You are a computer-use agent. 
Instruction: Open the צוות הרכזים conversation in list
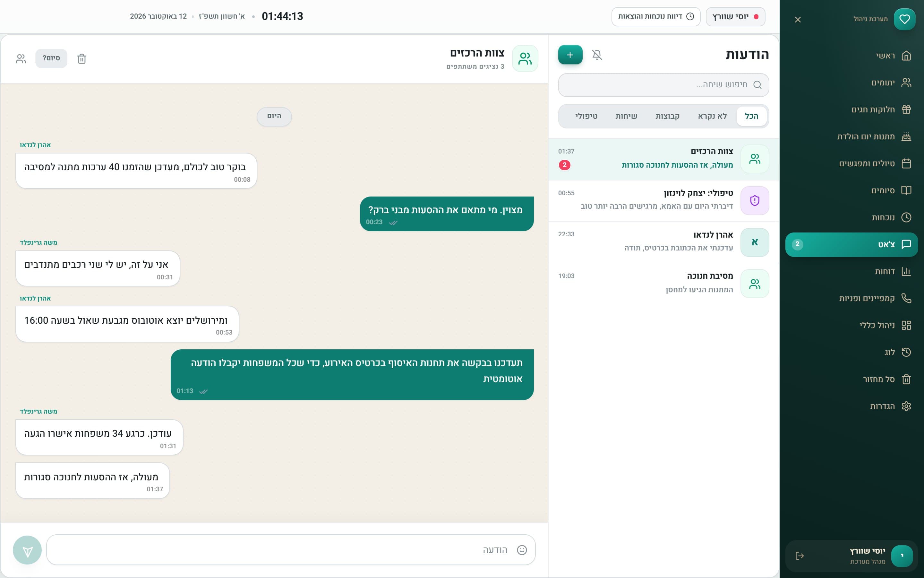(663, 159)
